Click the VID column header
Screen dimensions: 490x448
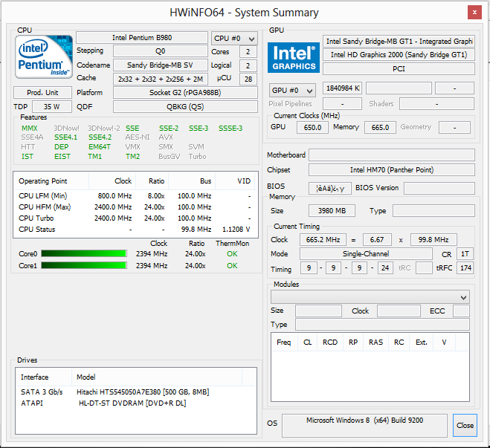[x=235, y=181]
